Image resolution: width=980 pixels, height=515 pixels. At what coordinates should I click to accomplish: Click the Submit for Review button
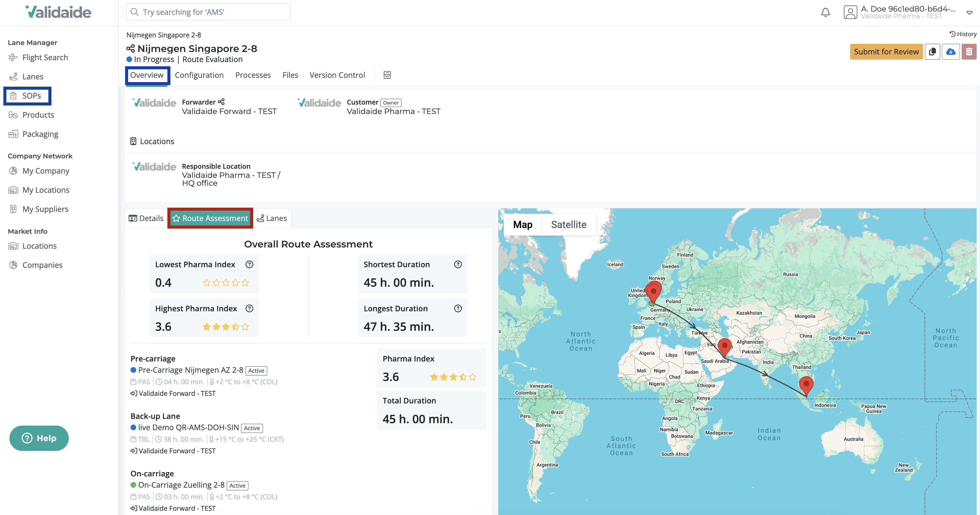(886, 51)
